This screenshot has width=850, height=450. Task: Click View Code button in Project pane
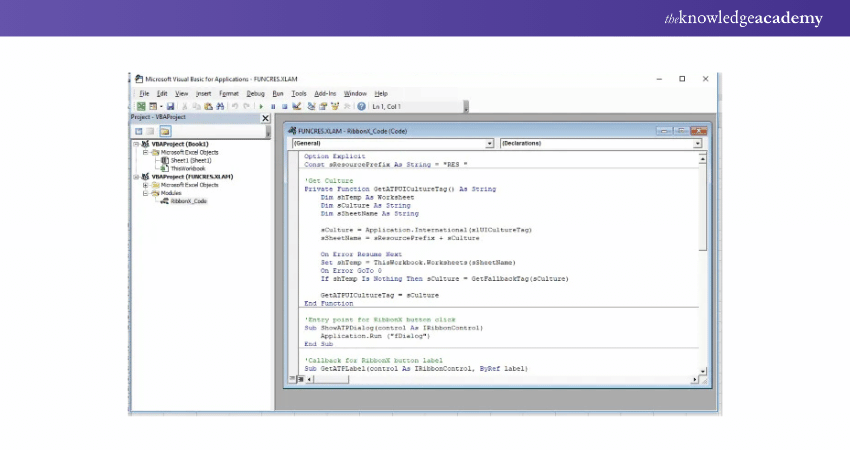[x=139, y=131]
